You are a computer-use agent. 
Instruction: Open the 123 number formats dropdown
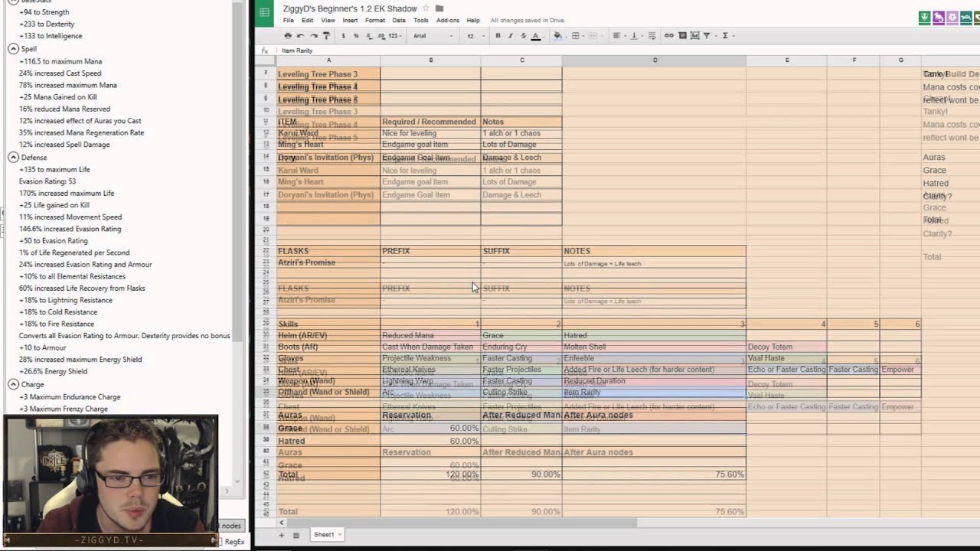[x=396, y=36]
